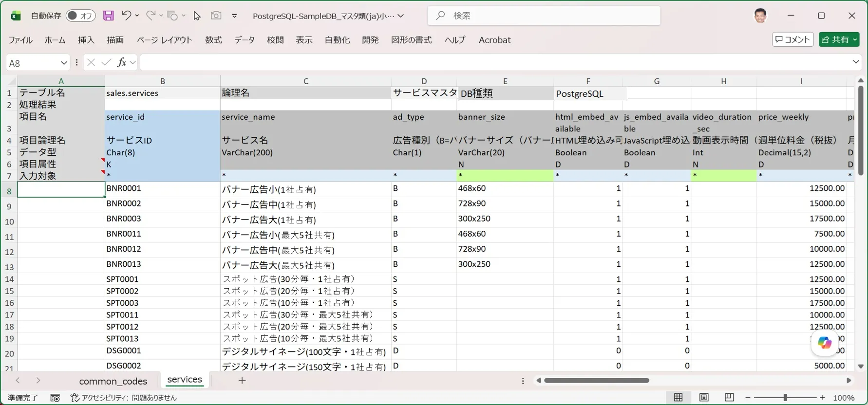This screenshot has width=868, height=405.
Task: Click horizontal scroll right arrow
Action: 849,380
